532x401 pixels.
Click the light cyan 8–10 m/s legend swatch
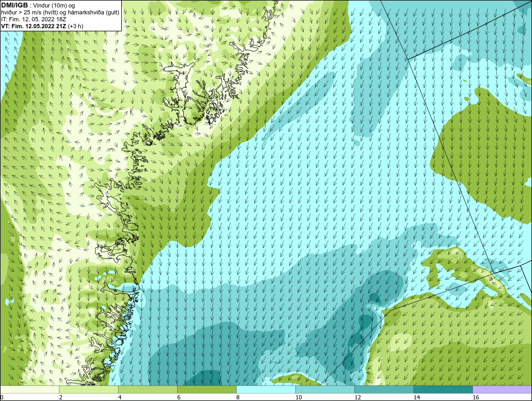265,389
